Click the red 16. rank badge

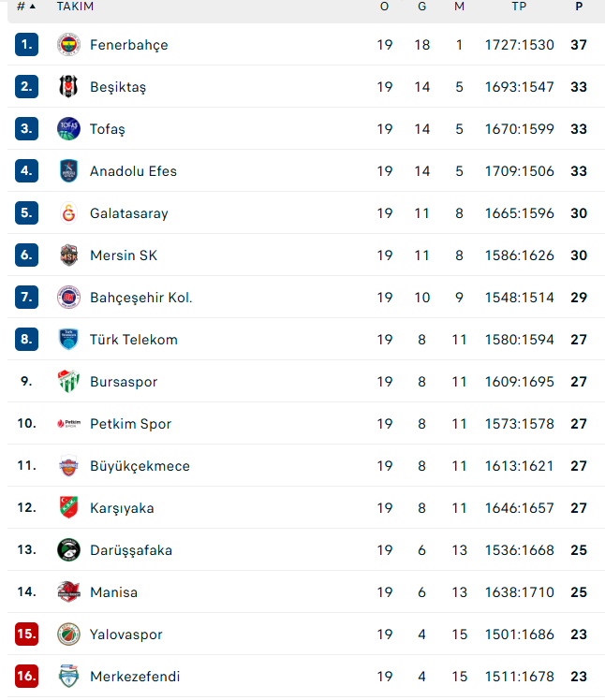point(26,677)
